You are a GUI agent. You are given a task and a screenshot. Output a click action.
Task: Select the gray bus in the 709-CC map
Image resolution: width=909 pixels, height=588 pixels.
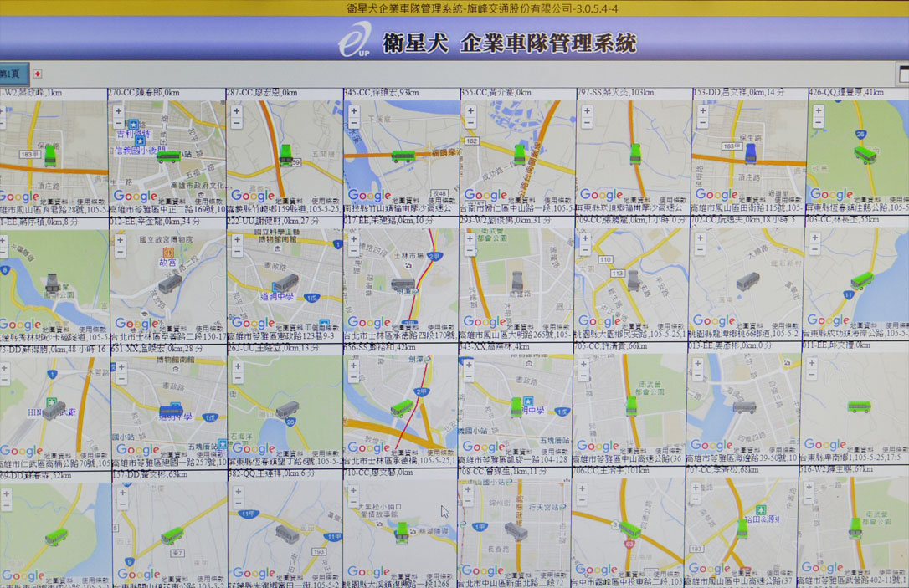click(x=634, y=282)
